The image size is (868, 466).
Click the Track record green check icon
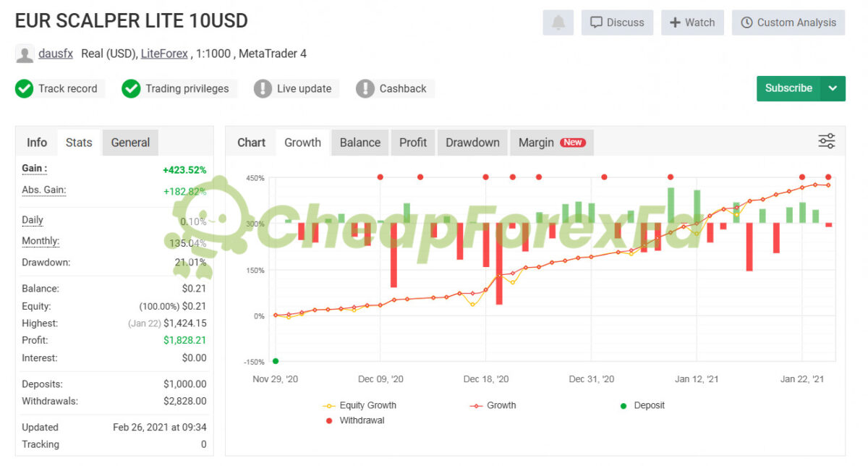[x=24, y=89]
